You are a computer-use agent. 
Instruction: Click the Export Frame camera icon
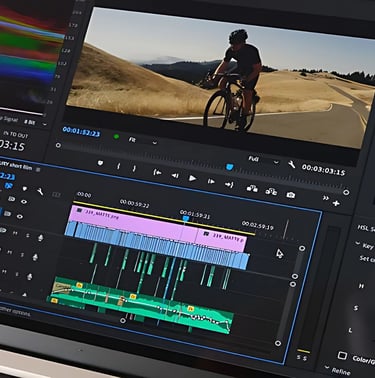pos(291,195)
